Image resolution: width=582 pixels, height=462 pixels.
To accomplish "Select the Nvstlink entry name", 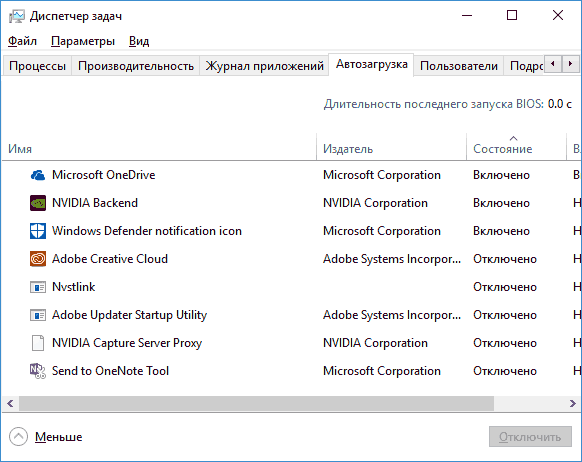I will pos(73,287).
